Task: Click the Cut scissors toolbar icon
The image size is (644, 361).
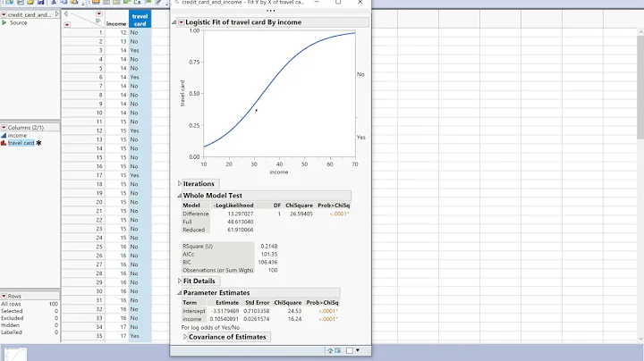Action: click(x=54, y=2)
